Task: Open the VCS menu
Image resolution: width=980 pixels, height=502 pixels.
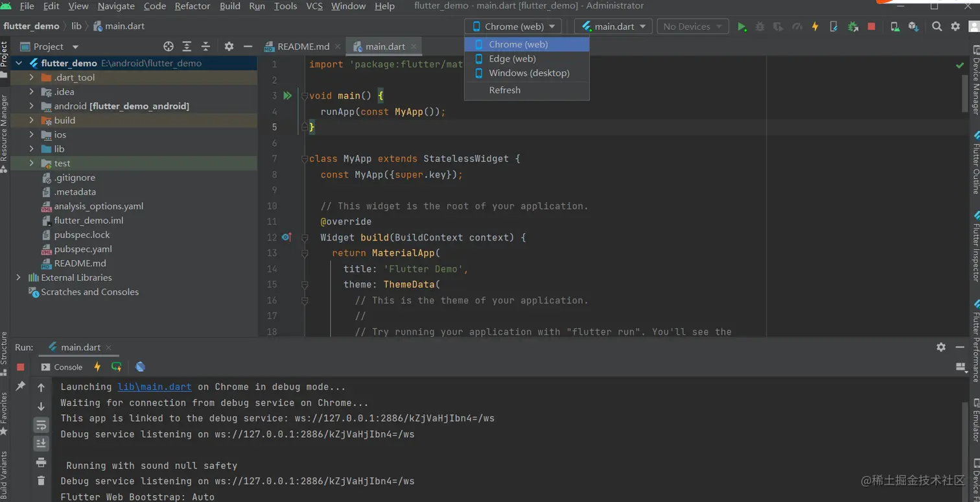Action: coord(314,6)
